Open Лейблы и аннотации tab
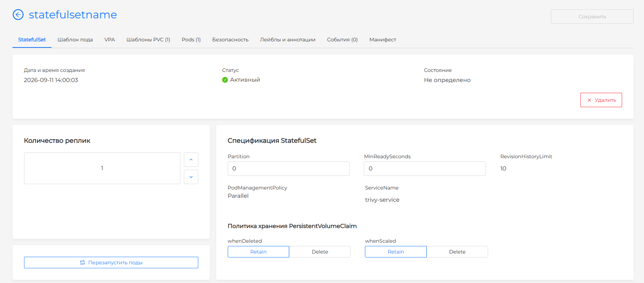This screenshot has height=283, width=644. pyautogui.click(x=288, y=40)
